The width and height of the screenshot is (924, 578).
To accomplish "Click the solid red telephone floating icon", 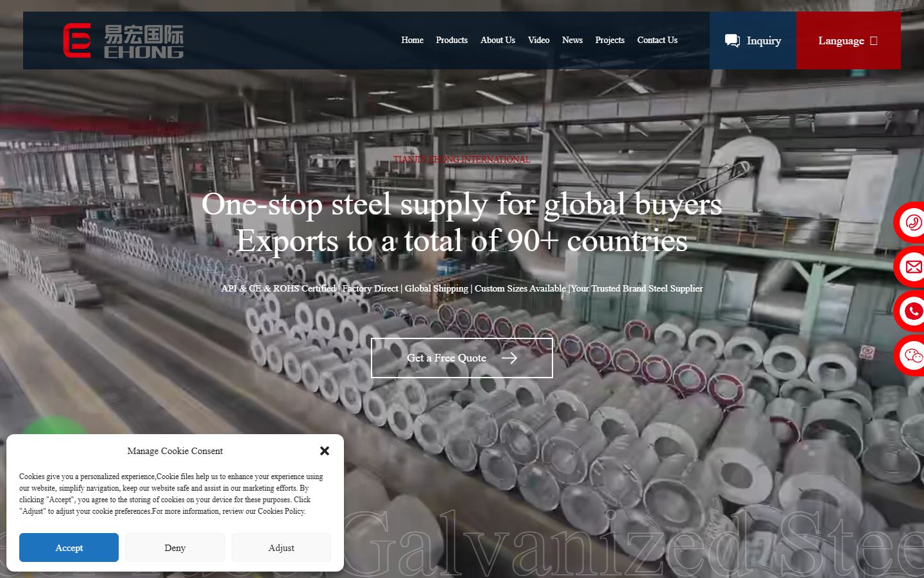I will tap(912, 311).
